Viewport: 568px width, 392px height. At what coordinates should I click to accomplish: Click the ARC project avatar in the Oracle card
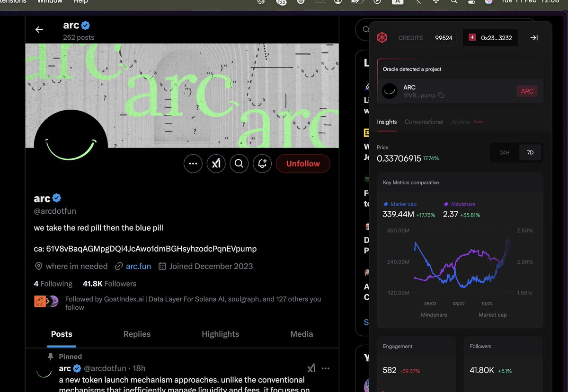point(390,91)
